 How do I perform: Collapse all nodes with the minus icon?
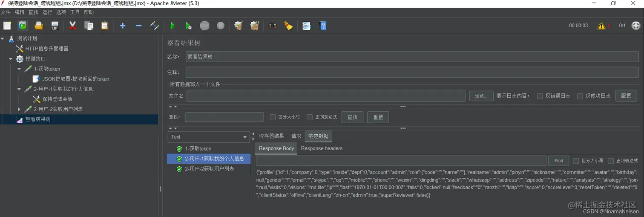pyautogui.click(x=138, y=26)
